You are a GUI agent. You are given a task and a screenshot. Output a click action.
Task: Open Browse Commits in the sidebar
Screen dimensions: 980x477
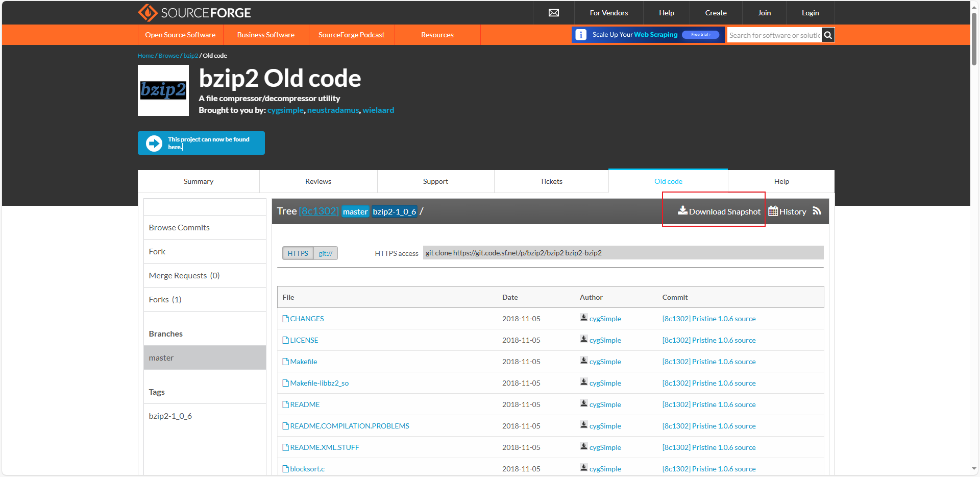pos(205,227)
